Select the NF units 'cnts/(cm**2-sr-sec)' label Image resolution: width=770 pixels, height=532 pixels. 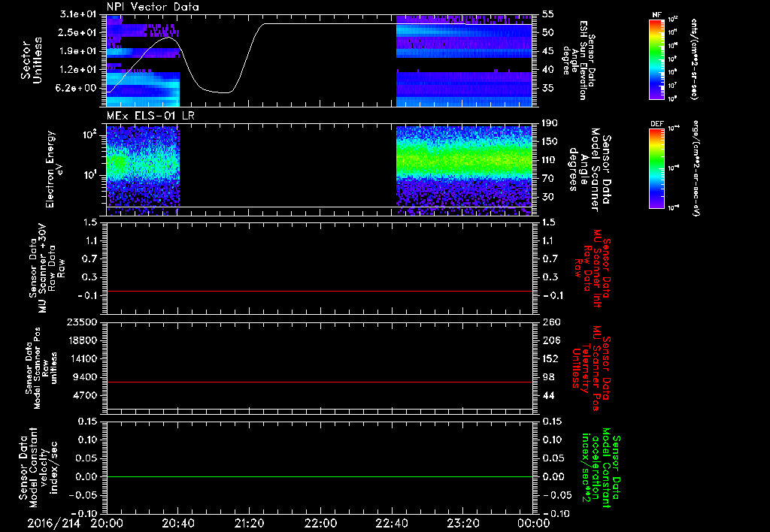pos(694,59)
